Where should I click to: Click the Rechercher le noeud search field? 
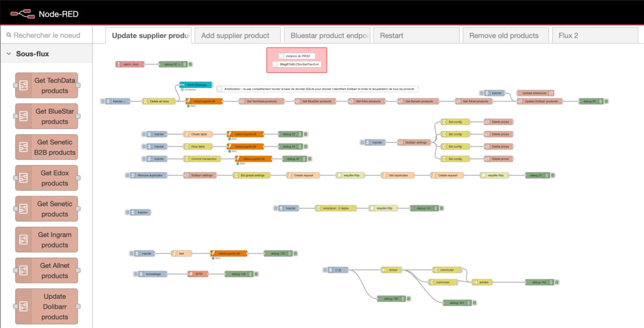[x=48, y=35]
